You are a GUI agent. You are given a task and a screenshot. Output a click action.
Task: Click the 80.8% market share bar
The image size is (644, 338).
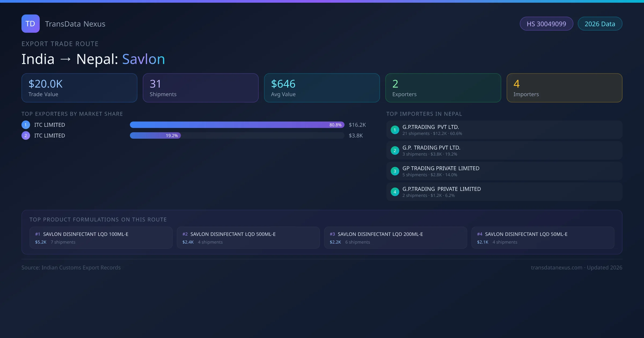pyautogui.click(x=237, y=125)
